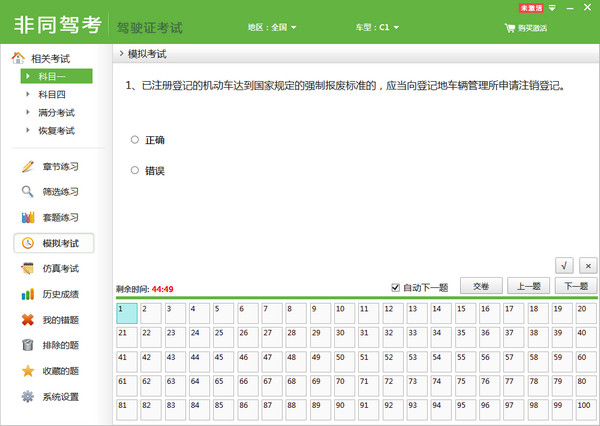
Task: Open 排除的题 trash can icon
Action: click(x=27, y=346)
